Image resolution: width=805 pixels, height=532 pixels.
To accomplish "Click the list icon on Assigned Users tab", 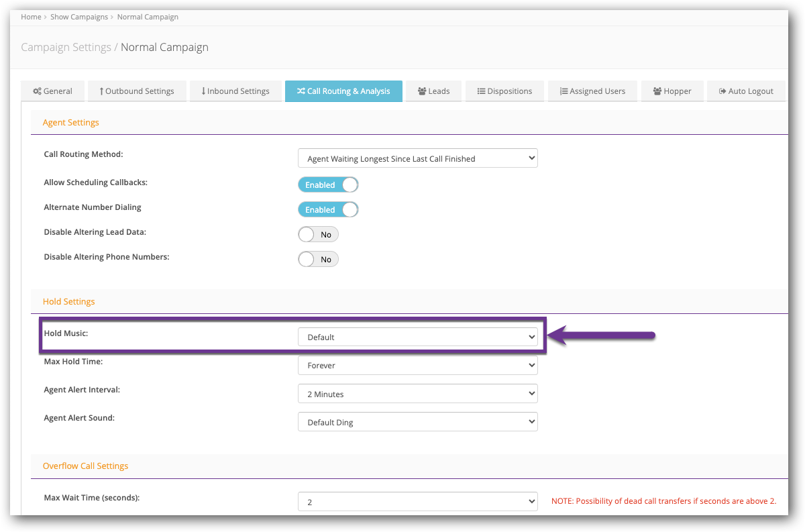I will [563, 91].
